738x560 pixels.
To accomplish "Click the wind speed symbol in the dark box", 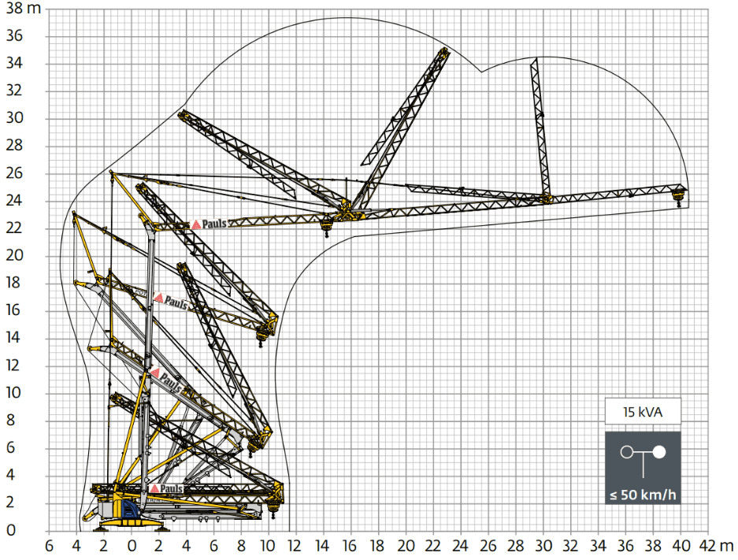I will click(643, 454).
